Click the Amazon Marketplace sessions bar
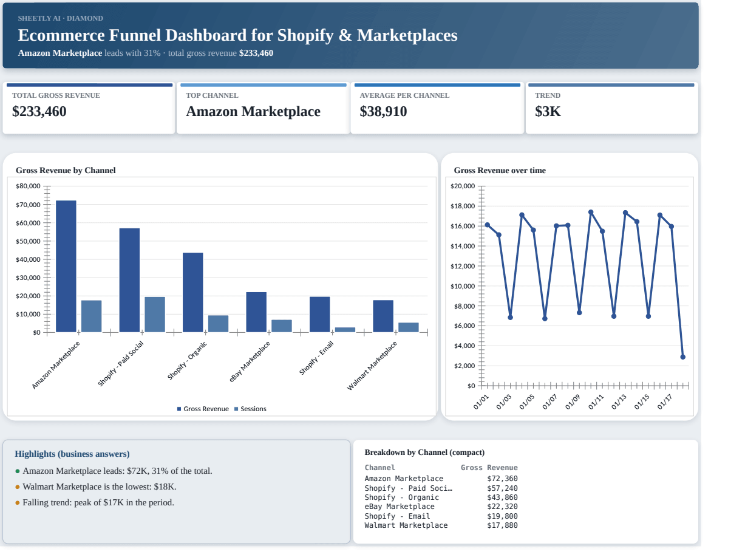The height and width of the screenshot is (560, 745). 92,316
